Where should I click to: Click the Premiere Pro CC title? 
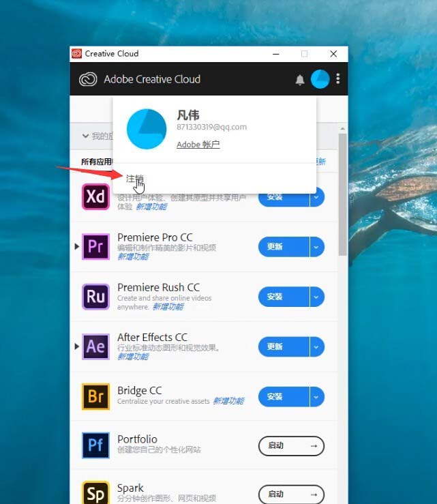155,237
